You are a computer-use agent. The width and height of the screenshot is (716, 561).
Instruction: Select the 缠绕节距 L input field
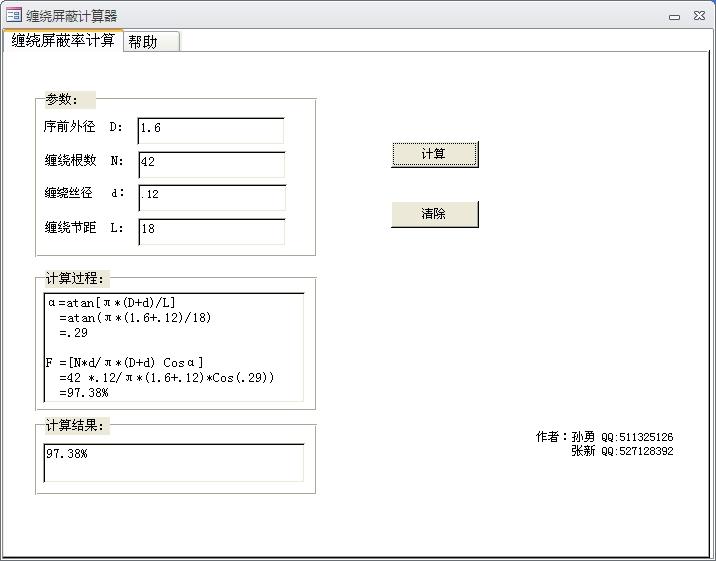pos(211,230)
